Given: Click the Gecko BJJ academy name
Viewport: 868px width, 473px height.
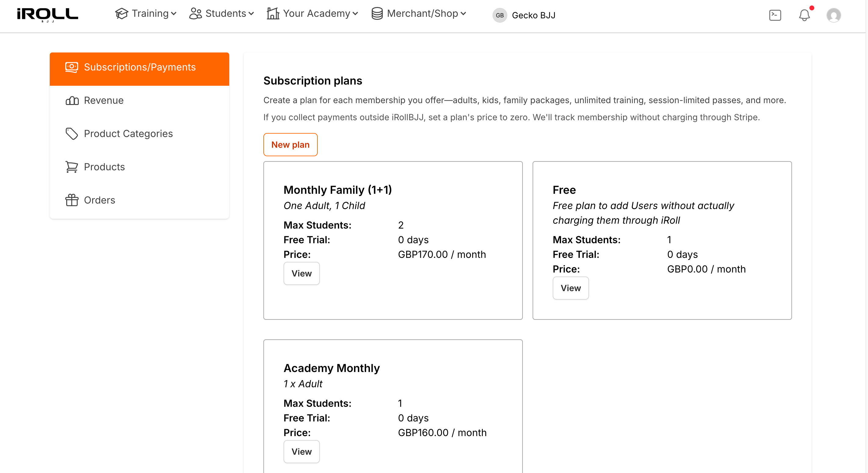Looking at the screenshot, I should (534, 15).
